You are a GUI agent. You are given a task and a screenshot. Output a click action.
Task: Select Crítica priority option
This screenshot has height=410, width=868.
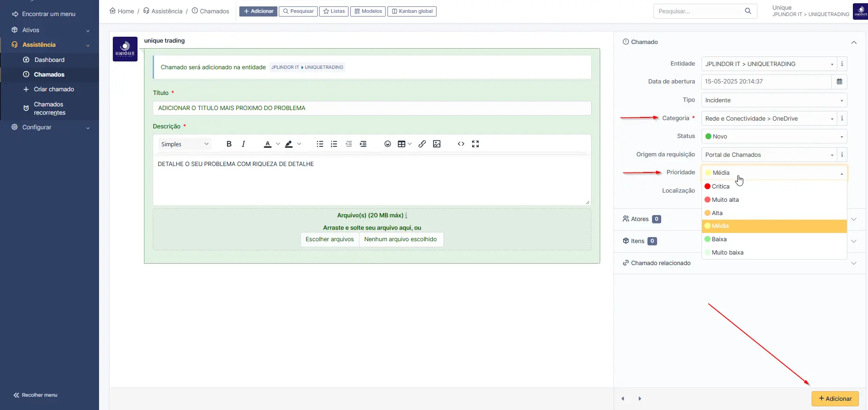[720, 187]
